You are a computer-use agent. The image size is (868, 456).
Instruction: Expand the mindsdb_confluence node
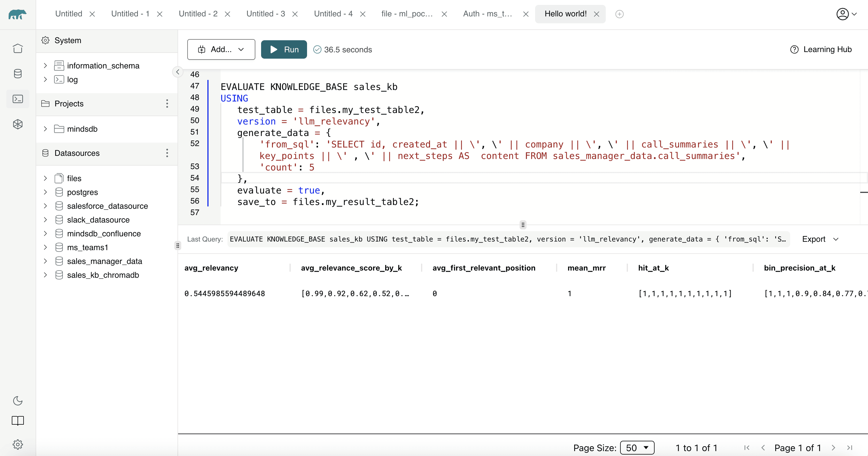[45, 233]
